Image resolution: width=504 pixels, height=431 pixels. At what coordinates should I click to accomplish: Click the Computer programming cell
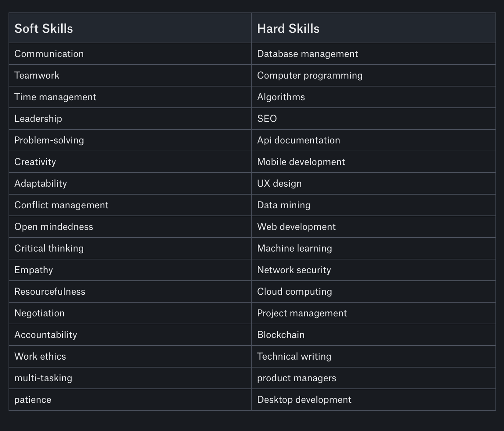pos(310,75)
